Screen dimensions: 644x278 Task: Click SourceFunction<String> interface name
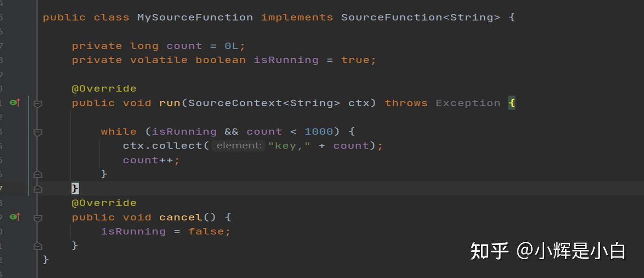(420, 17)
